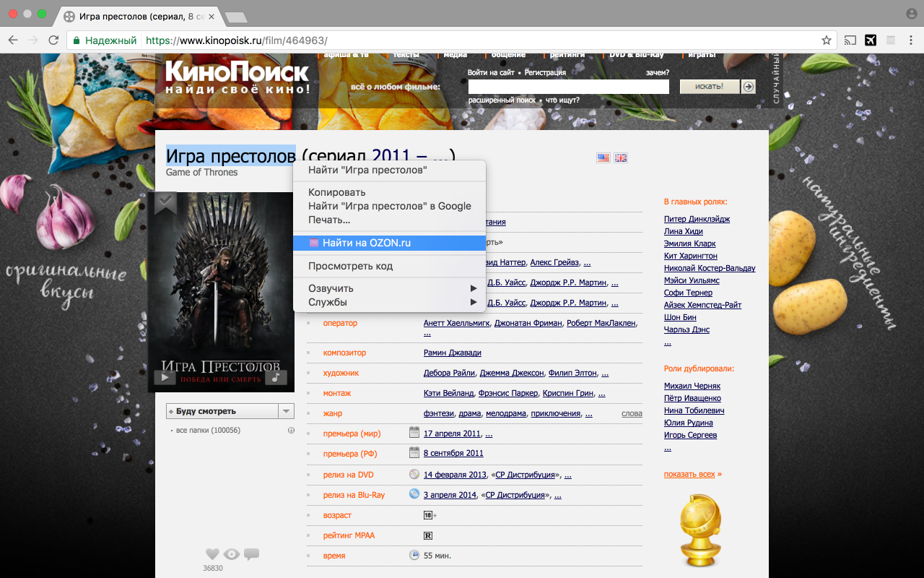
Task: Click calendar icon beside премьера (мир)
Action: (414, 433)
